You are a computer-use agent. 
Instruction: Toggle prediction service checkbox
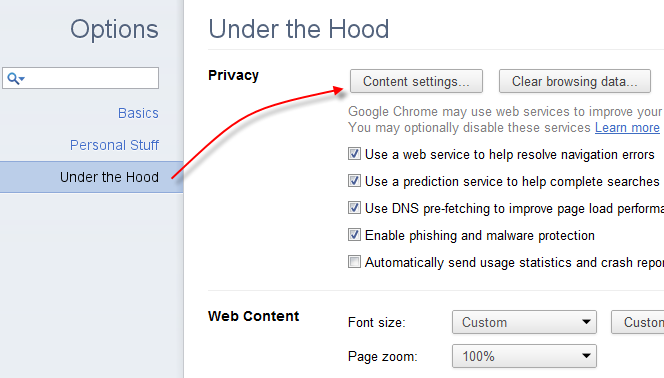(x=354, y=181)
